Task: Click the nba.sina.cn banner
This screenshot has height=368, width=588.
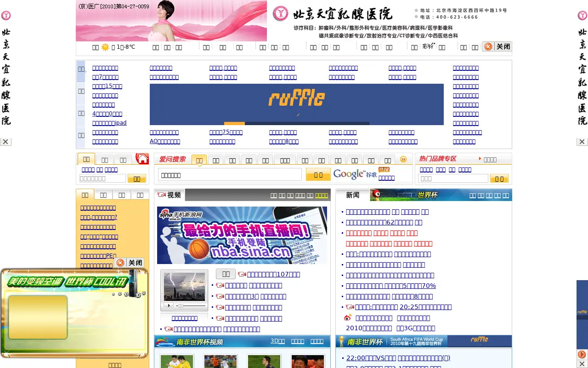Action: (x=242, y=235)
